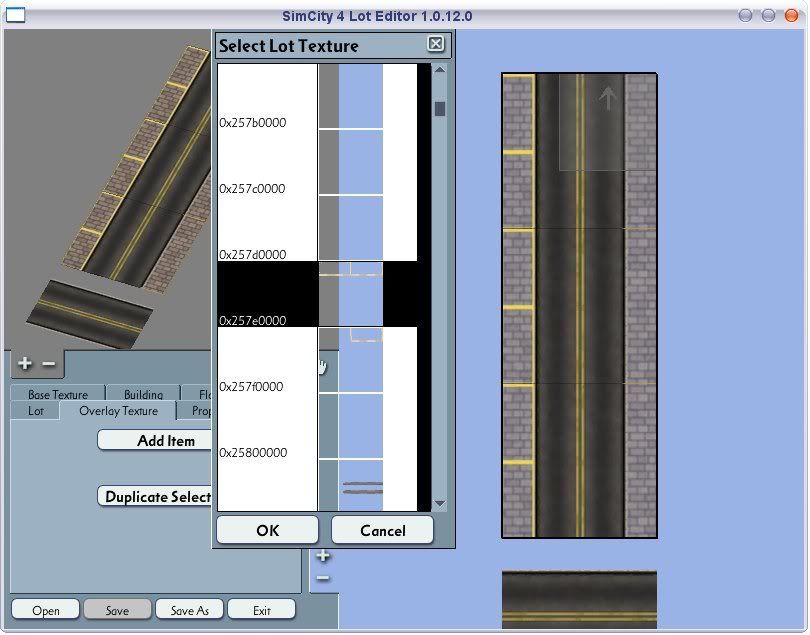Screen dimensions: 810x635
Task: Maximize the Lot Editor window
Action: pos(768,16)
